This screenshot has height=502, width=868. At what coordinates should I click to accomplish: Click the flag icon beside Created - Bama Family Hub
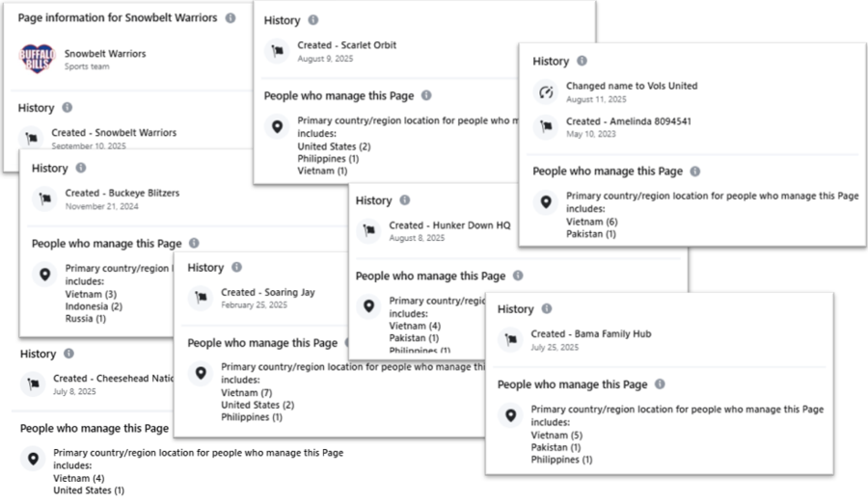click(510, 339)
